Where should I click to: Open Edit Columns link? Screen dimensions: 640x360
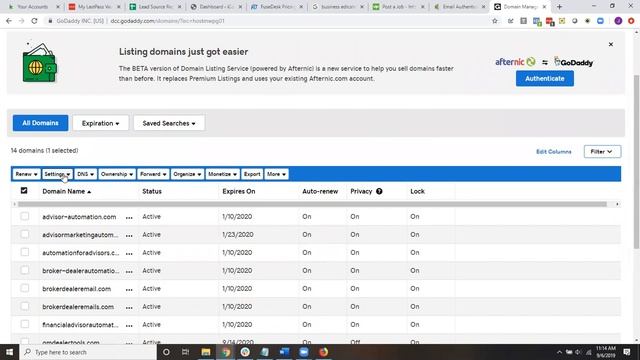coord(553,151)
